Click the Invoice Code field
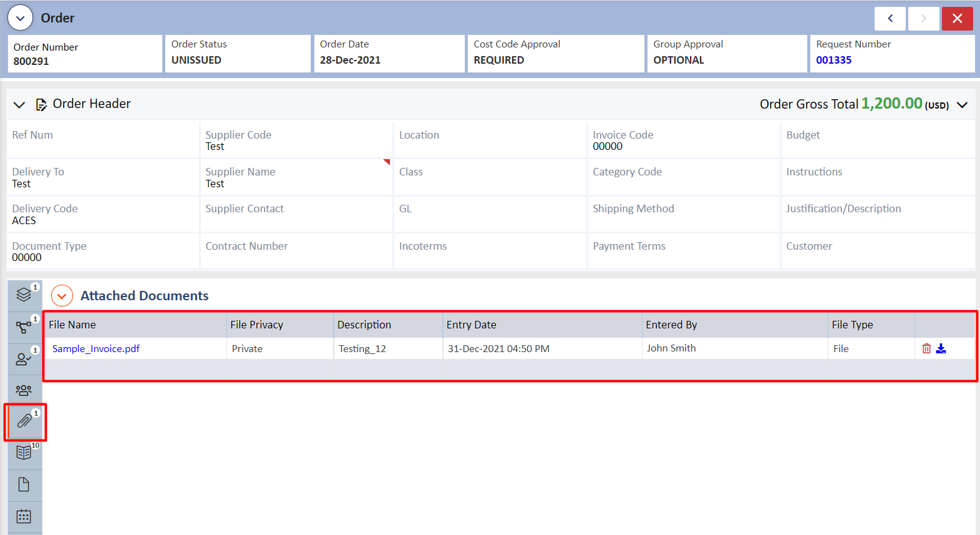This screenshot has height=535, width=980. click(684, 139)
